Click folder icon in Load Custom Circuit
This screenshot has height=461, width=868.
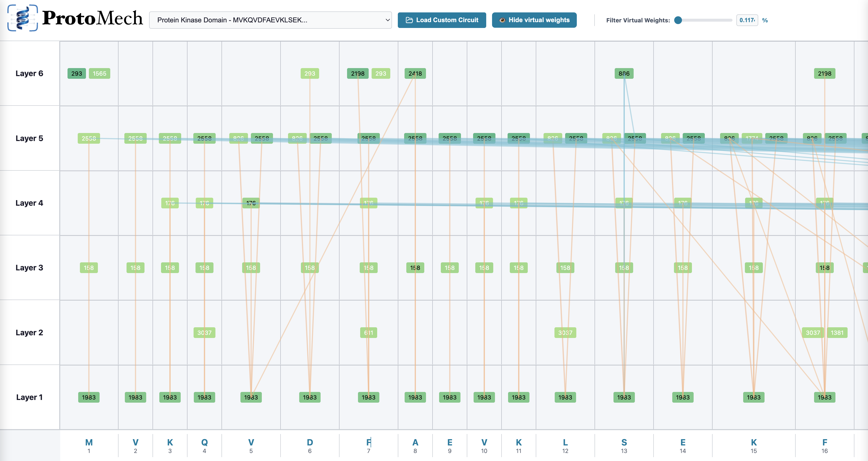coord(409,20)
